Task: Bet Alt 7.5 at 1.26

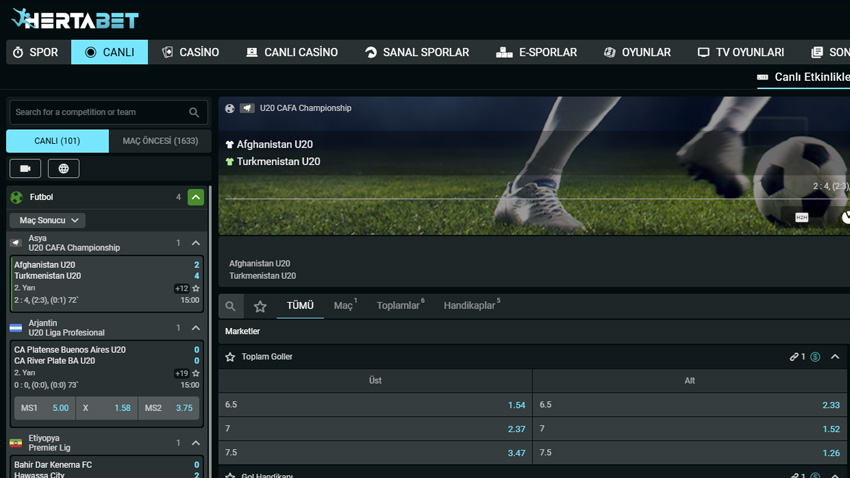Action: (690, 453)
